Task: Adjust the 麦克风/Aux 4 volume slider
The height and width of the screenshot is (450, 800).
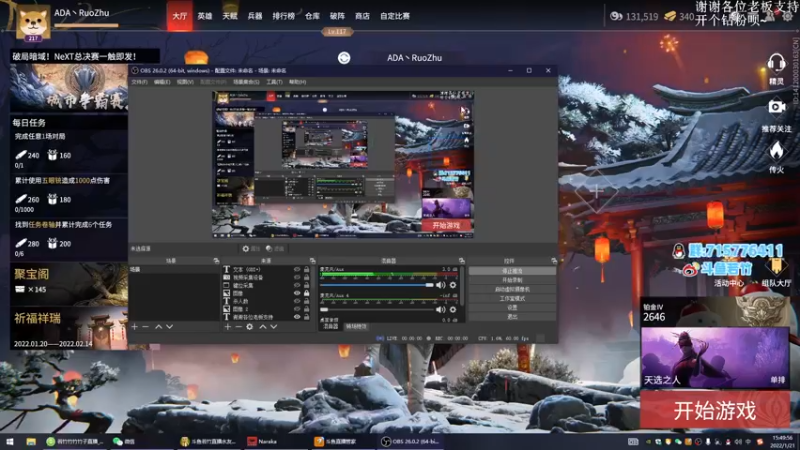Action: tap(377, 309)
